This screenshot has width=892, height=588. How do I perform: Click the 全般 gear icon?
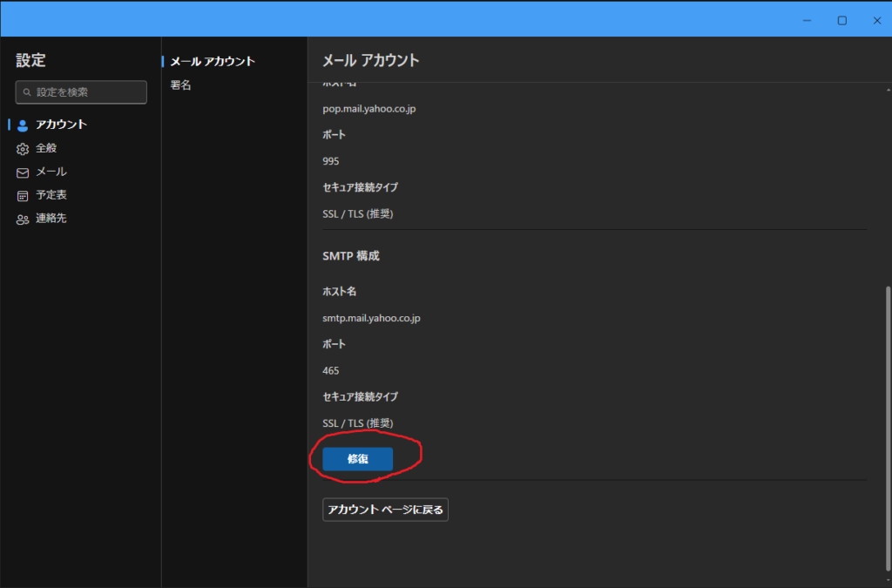click(x=24, y=149)
